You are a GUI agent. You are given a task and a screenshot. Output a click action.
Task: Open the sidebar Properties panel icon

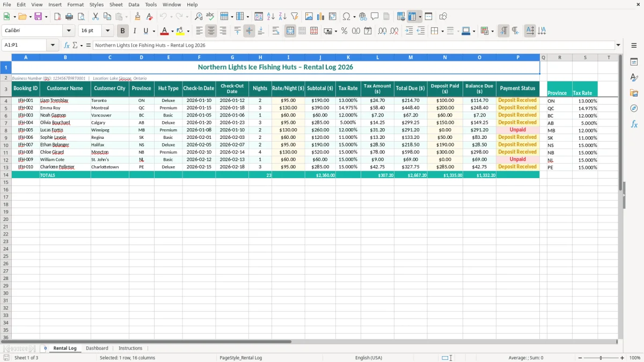coord(634,62)
